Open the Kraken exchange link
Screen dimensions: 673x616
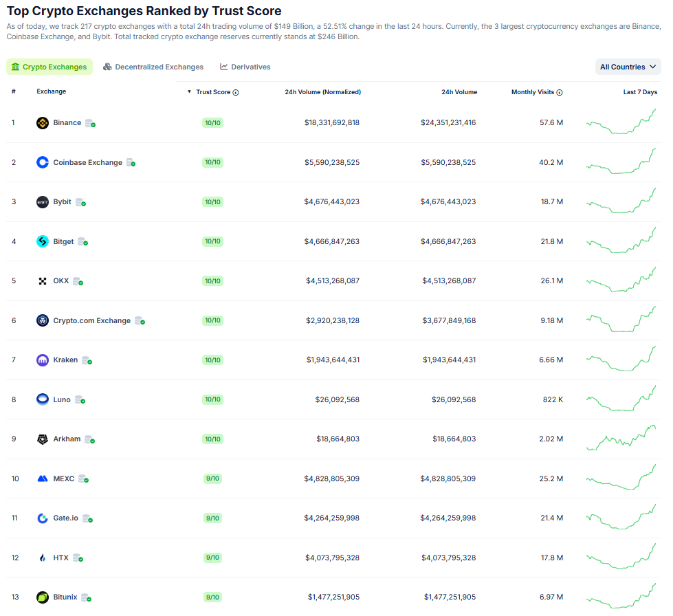[x=65, y=360]
